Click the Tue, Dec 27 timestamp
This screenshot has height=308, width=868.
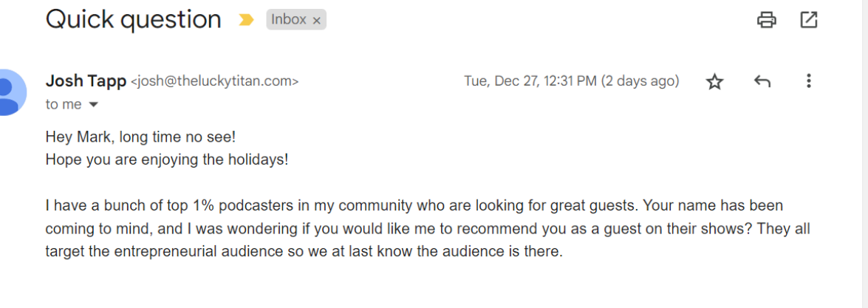(530, 81)
